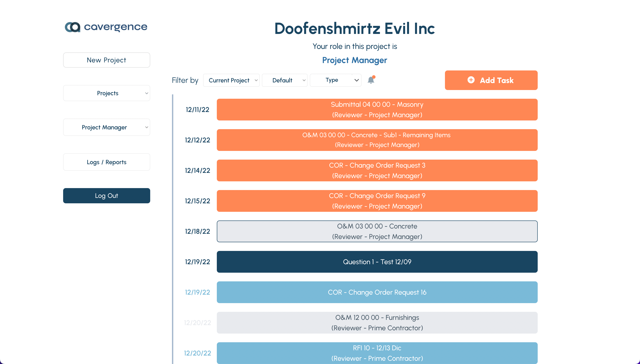Image resolution: width=640 pixels, height=364 pixels.
Task: Open the Default filter dropdown
Action: 285,80
